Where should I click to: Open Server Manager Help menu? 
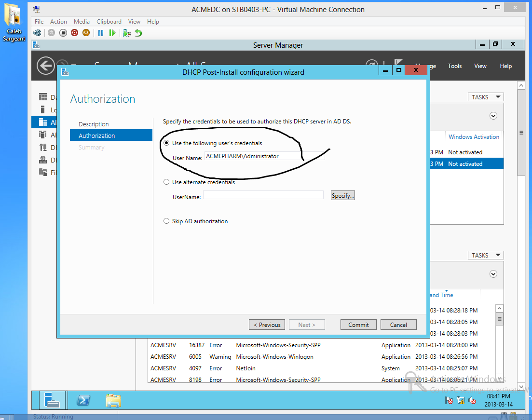(x=505, y=66)
